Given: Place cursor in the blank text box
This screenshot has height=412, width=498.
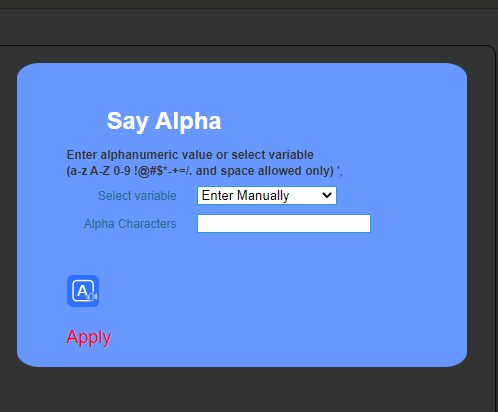Looking at the screenshot, I should coord(284,223).
